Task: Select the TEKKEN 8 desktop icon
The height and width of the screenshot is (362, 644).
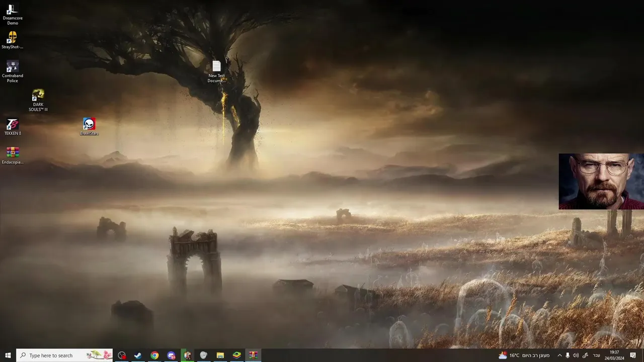Action: tap(13, 127)
